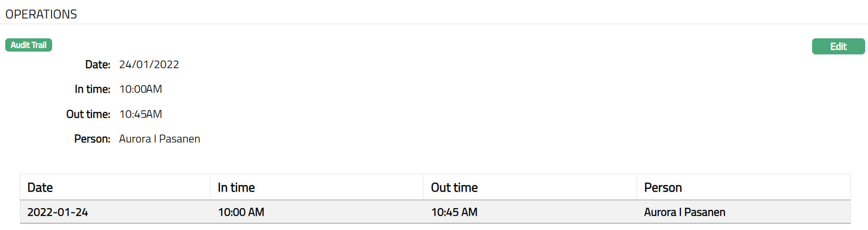This screenshot has width=868, height=230.
Task: Select the Aurora I Pasanen detail value
Action: click(159, 139)
